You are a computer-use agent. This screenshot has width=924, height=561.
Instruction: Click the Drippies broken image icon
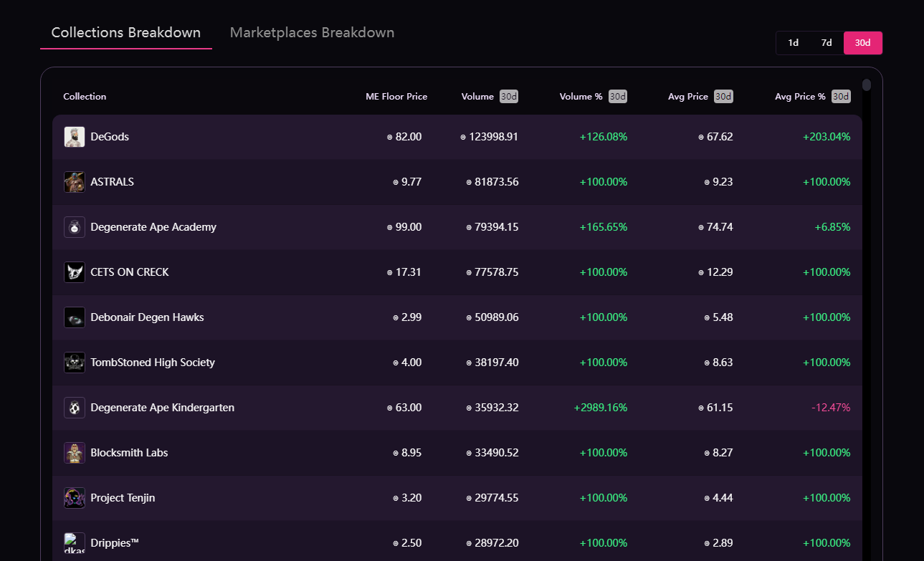(x=75, y=543)
